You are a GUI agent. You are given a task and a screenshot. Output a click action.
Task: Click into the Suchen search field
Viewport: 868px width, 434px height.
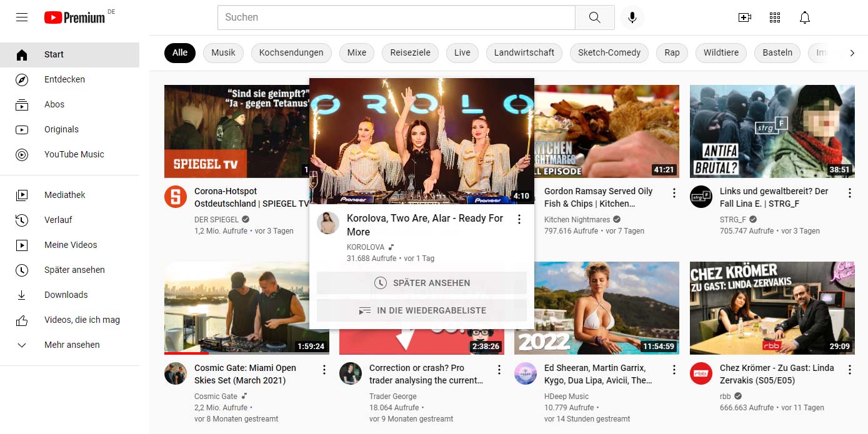(396, 17)
